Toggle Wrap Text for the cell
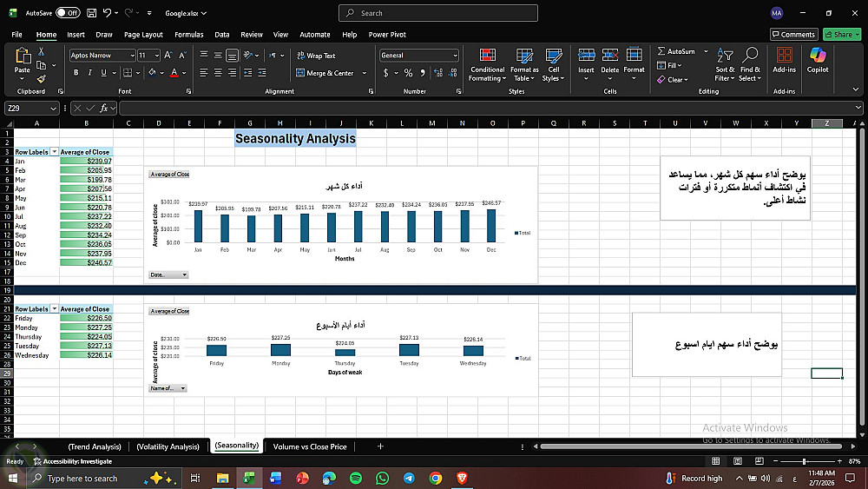Image resolution: width=868 pixels, height=489 pixels. tap(316, 56)
